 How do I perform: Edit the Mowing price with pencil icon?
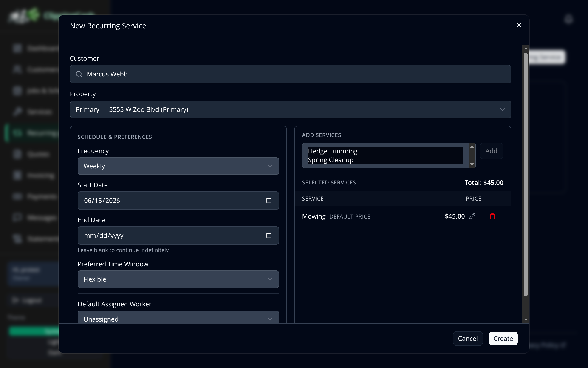472,216
